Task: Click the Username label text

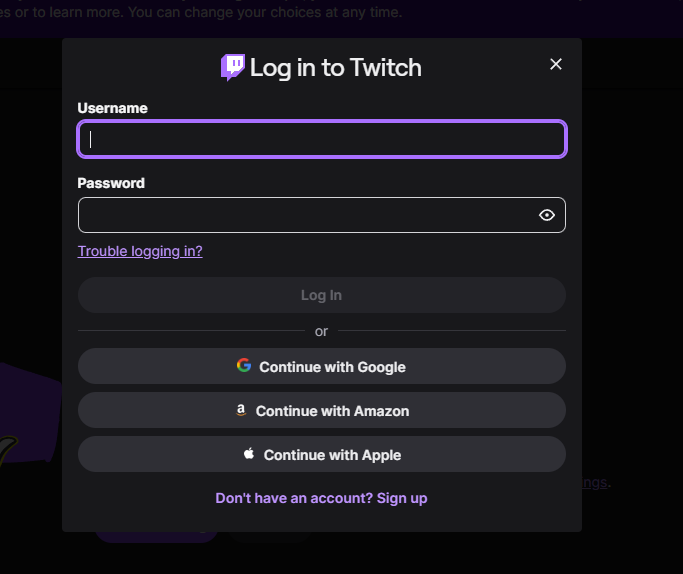Action: point(112,108)
